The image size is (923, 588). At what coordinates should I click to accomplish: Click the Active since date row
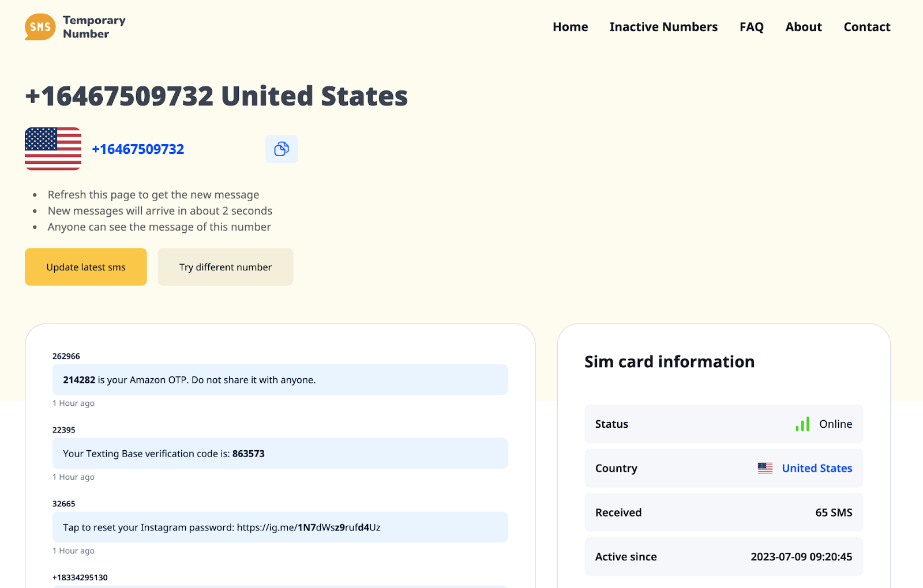pyautogui.click(x=724, y=557)
